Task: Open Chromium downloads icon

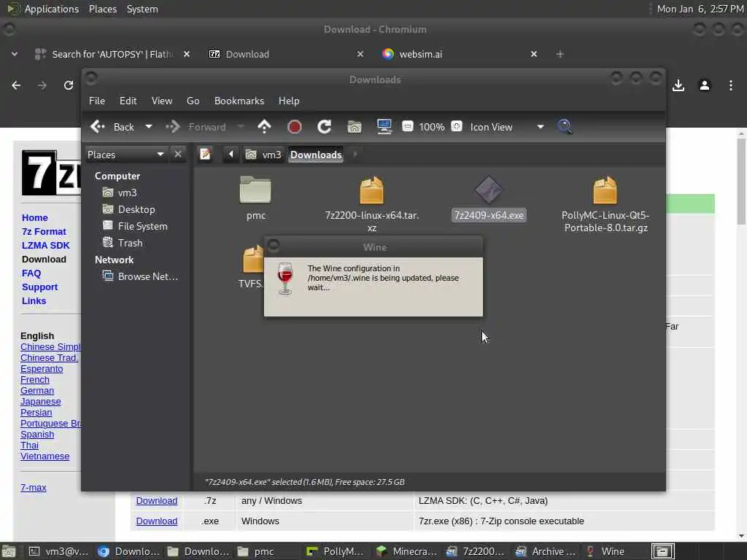Action: [x=678, y=85]
